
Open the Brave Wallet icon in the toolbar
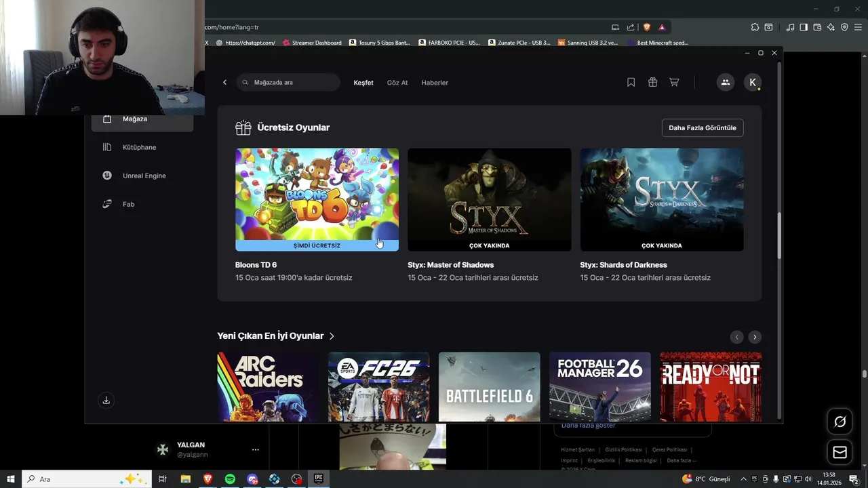coord(817,27)
